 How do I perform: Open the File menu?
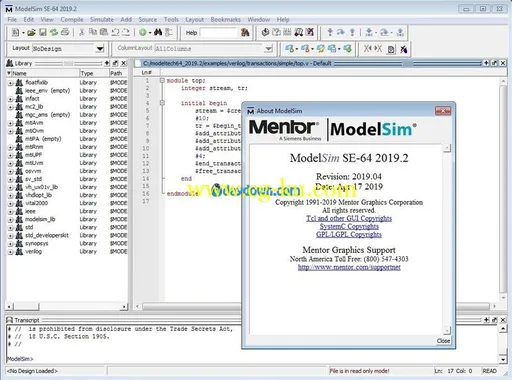(12, 20)
